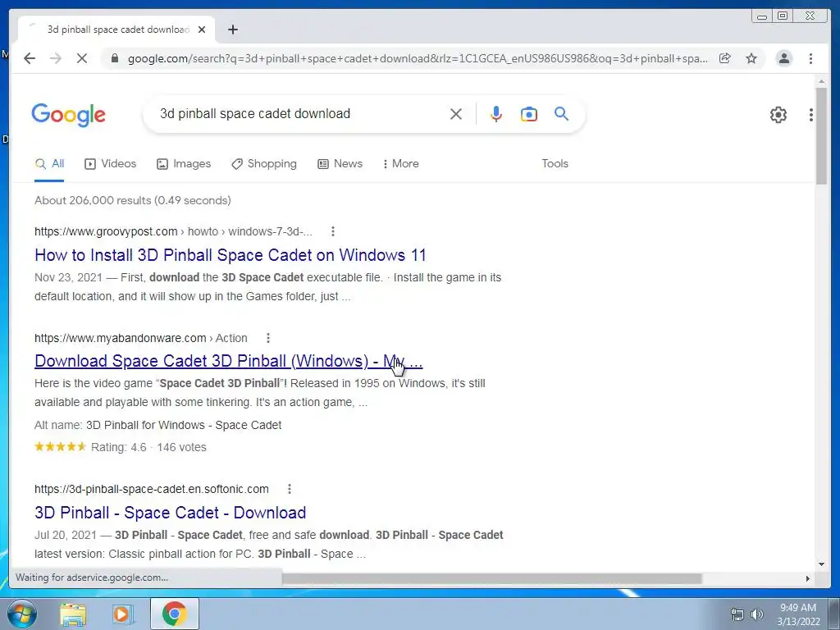The width and height of the screenshot is (840, 630).
Task: Start voice search with microphone
Action: pos(496,113)
